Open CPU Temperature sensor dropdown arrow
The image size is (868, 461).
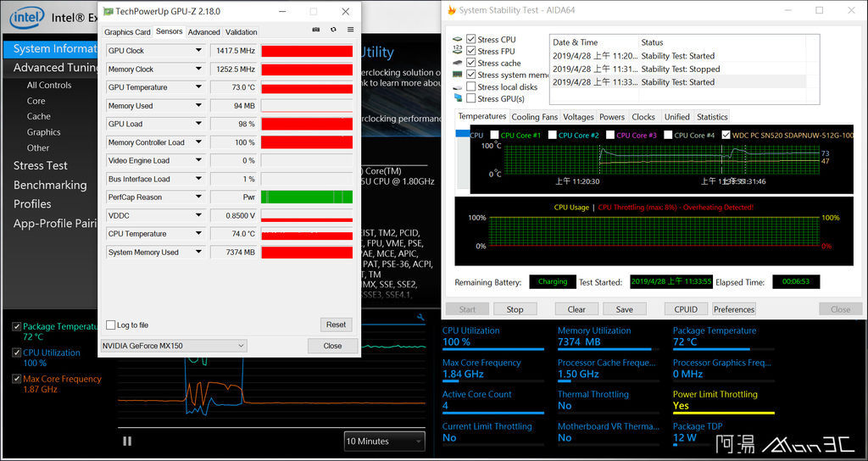click(198, 233)
